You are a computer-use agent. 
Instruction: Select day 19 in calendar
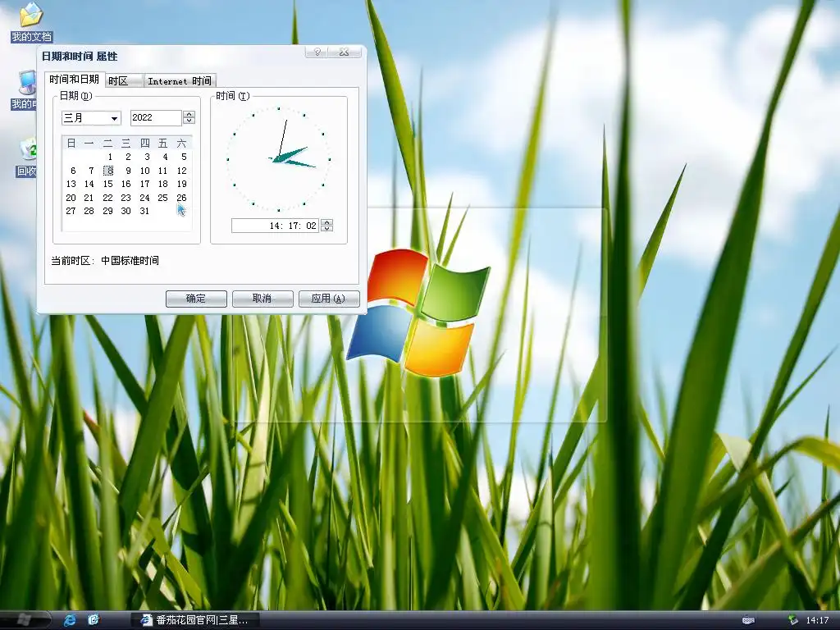[x=181, y=184]
